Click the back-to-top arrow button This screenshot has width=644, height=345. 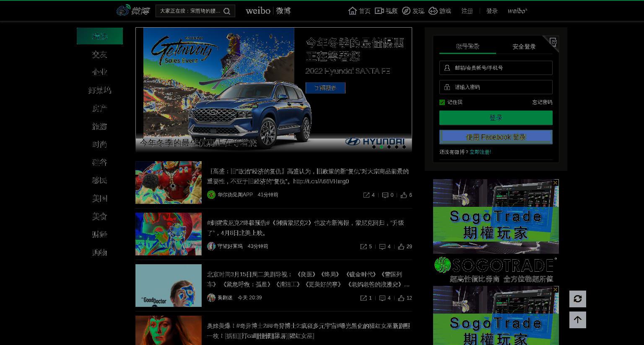[x=578, y=320]
